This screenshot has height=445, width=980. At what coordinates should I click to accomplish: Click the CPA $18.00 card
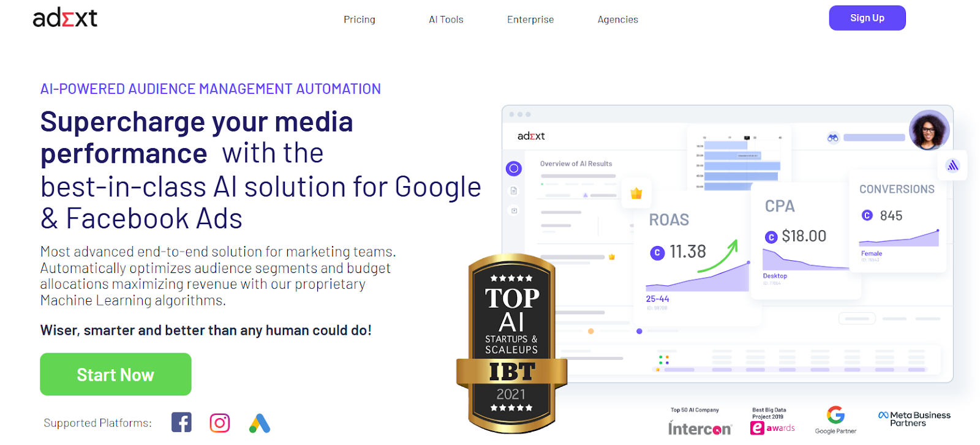click(806, 241)
